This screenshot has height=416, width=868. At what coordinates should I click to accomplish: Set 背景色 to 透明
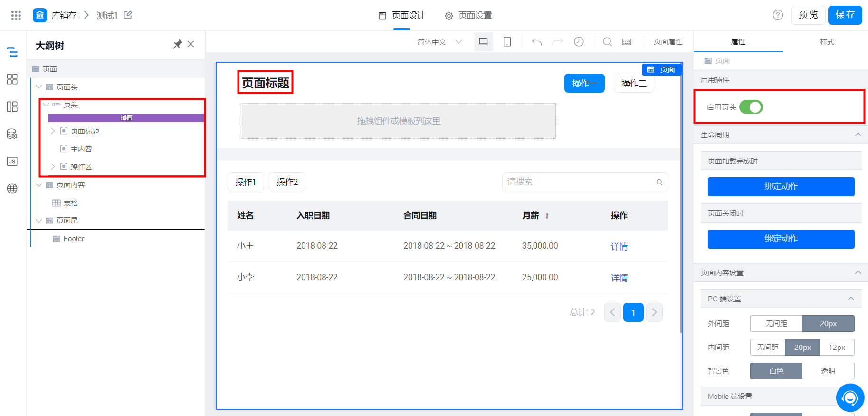(828, 371)
